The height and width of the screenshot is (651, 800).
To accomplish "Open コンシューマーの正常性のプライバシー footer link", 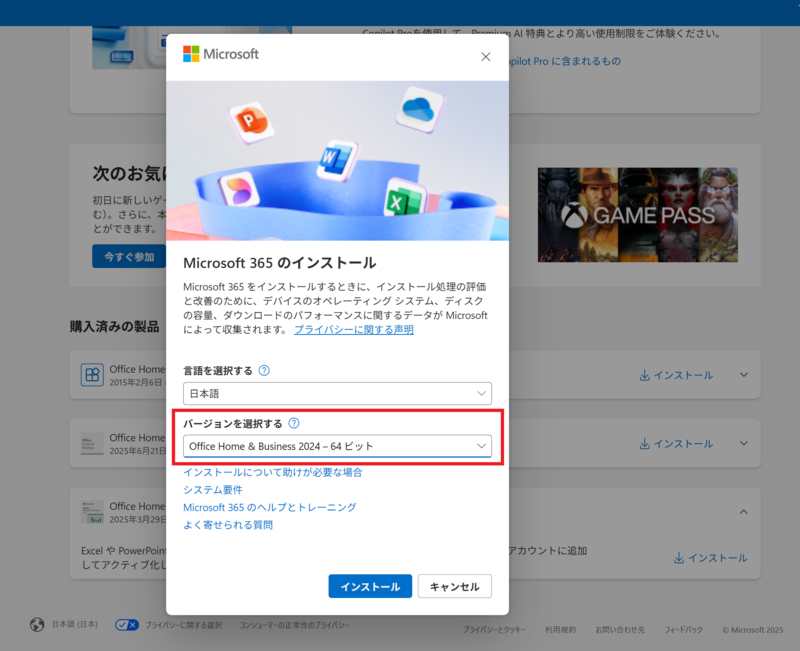I will pos(294,625).
